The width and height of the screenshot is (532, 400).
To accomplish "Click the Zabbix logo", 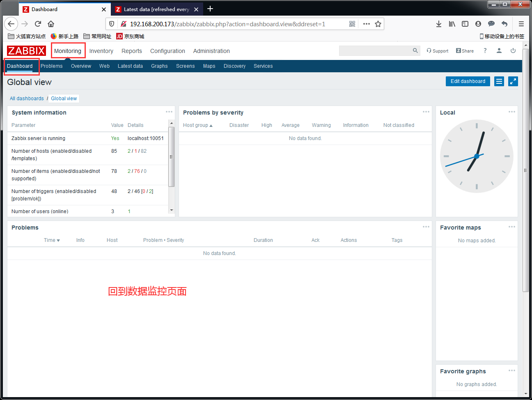I will click(x=26, y=51).
